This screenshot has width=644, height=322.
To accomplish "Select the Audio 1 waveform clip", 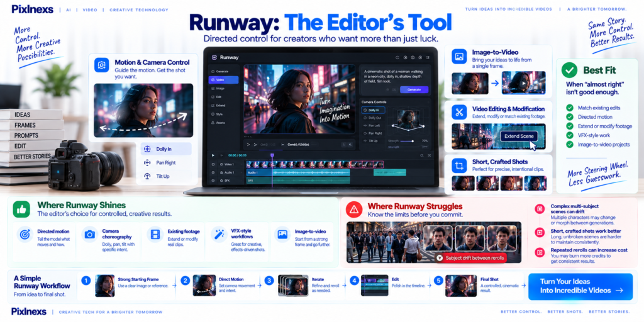I will 297,172.
